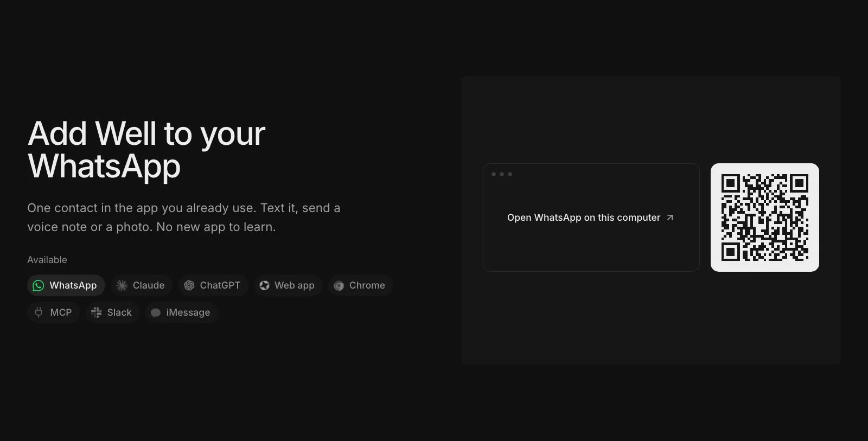Open the Web app tab

coord(288,285)
